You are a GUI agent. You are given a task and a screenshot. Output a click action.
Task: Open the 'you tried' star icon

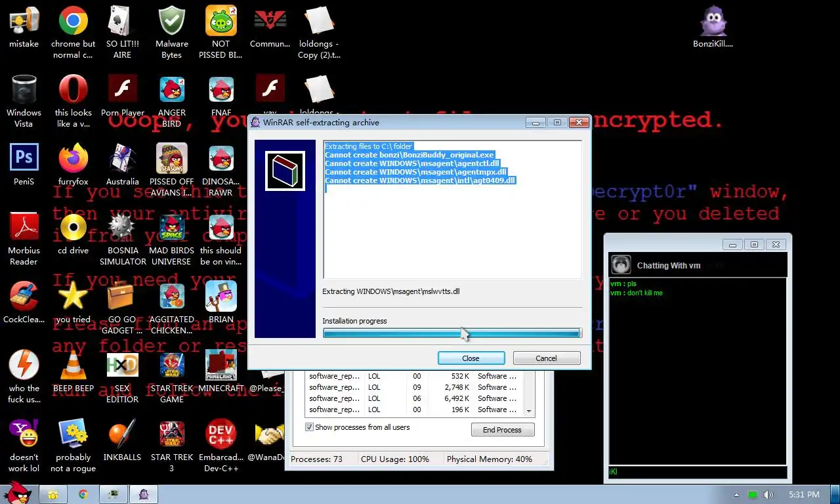click(73, 303)
